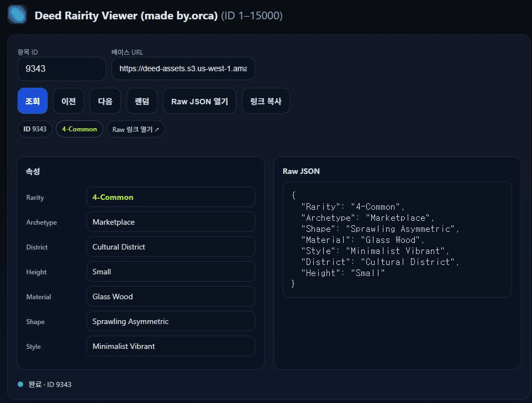Click the 조회 search button

[33, 101]
